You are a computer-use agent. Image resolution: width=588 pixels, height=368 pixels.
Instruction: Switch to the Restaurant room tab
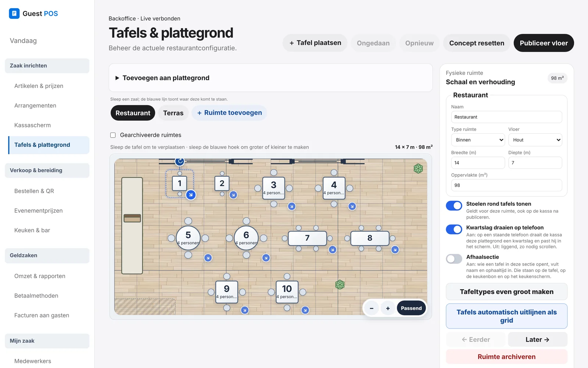click(133, 113)
